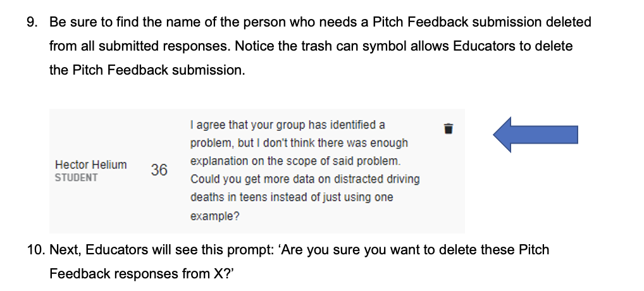Click the STUDENT role label

[76, 178]
